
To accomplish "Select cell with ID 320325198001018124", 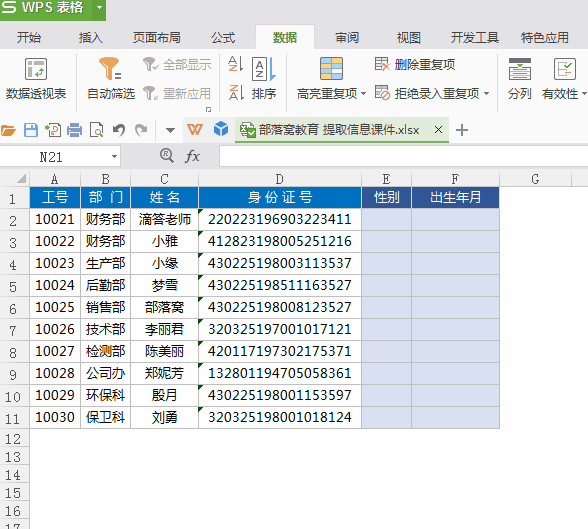I will [279, 417].
